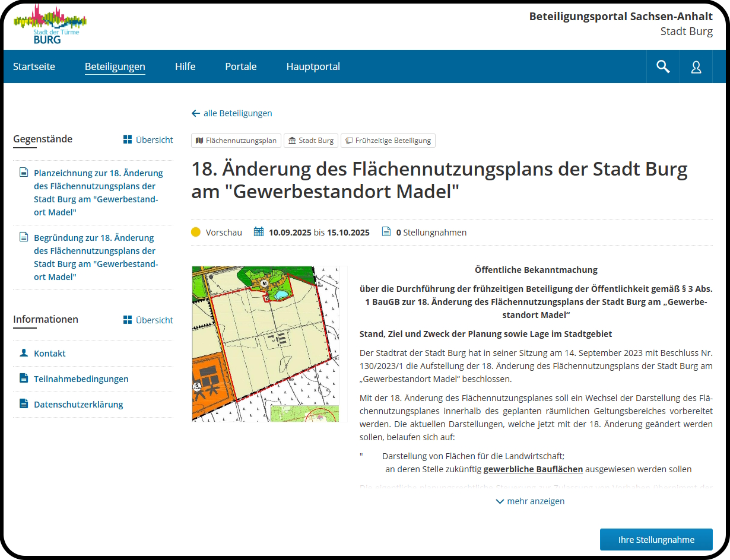The height and width of the screenshot is (560, 730).
Task: Click the underlined gewerbliche Bauflächen text
Action: [534, 469]
